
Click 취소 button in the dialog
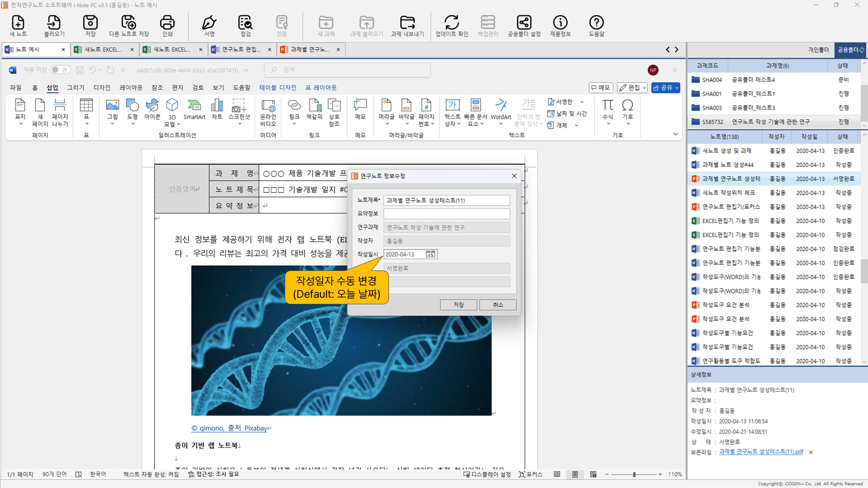click(x=498, y=305)
